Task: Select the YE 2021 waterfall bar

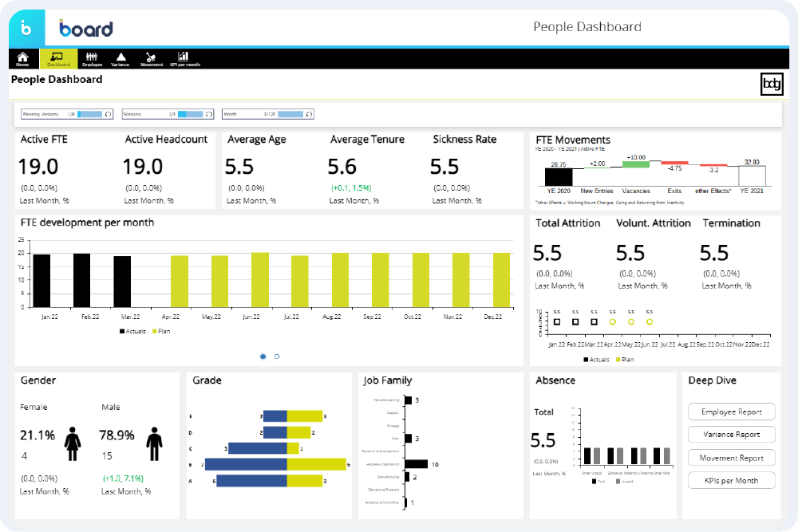Action: point(753,176)
